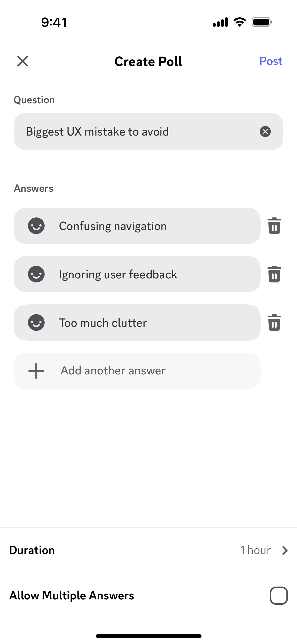Open the 1 hour duration selector
This screenshot has width=297, height=644.
click(255, 550)
